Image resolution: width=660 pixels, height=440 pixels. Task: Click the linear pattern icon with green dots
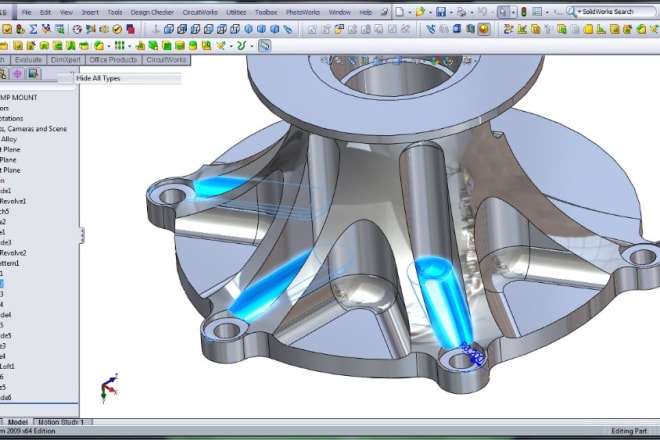(120, 45)
